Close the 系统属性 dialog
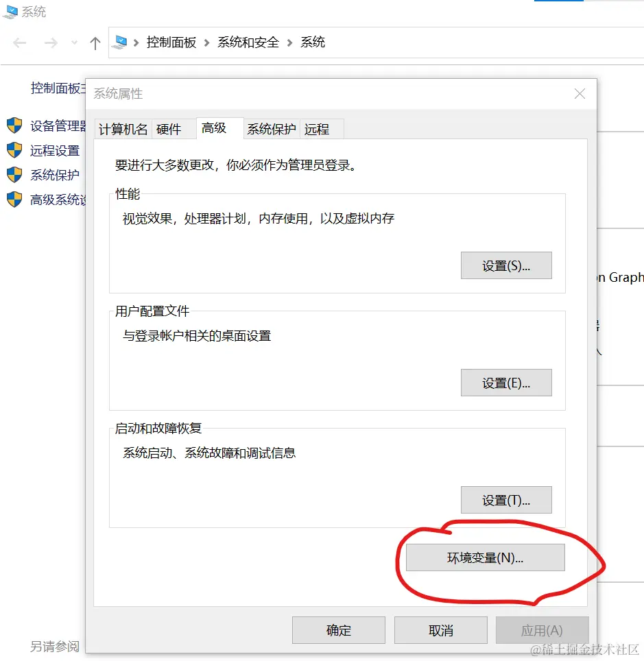644x661 pixels. pos(580,93)
